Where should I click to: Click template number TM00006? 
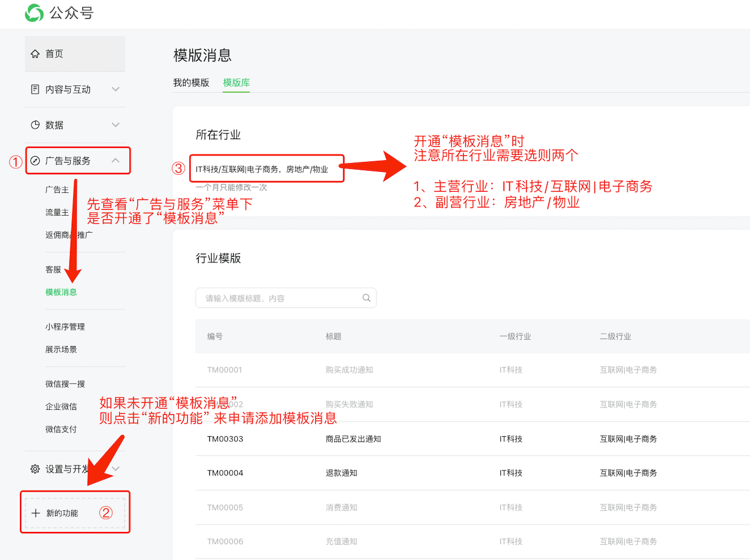(x=225, y=542)
